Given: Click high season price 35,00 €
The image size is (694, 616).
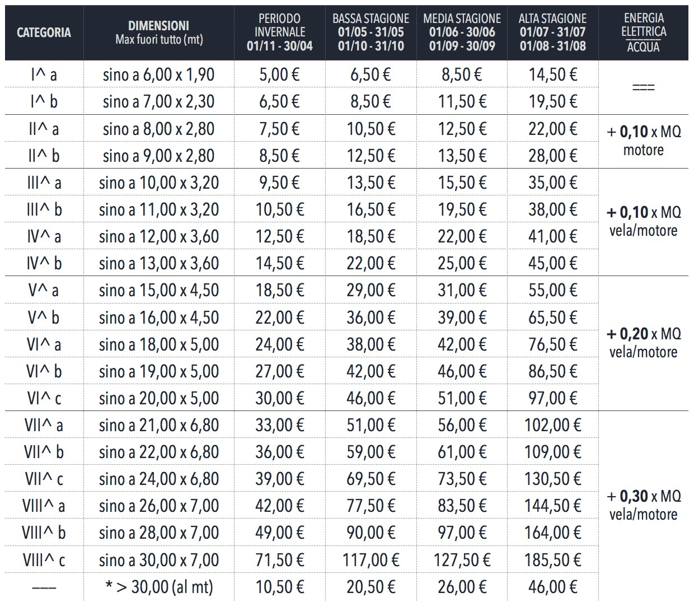Looking at the screenshot, I should 552,183.
